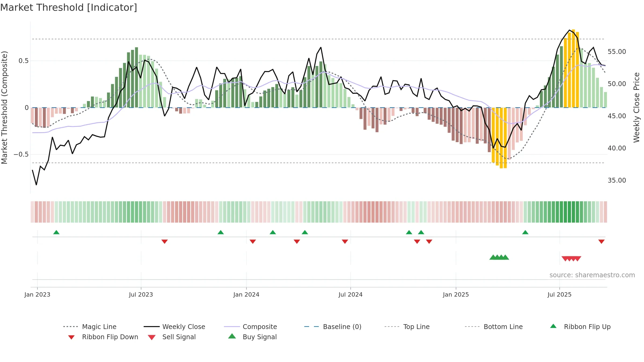Image resolution: width=644 pixels, height=362 pixels.
Task: Click the chart title Market Threshold [Indicator]
Action: tap(69, 8)
